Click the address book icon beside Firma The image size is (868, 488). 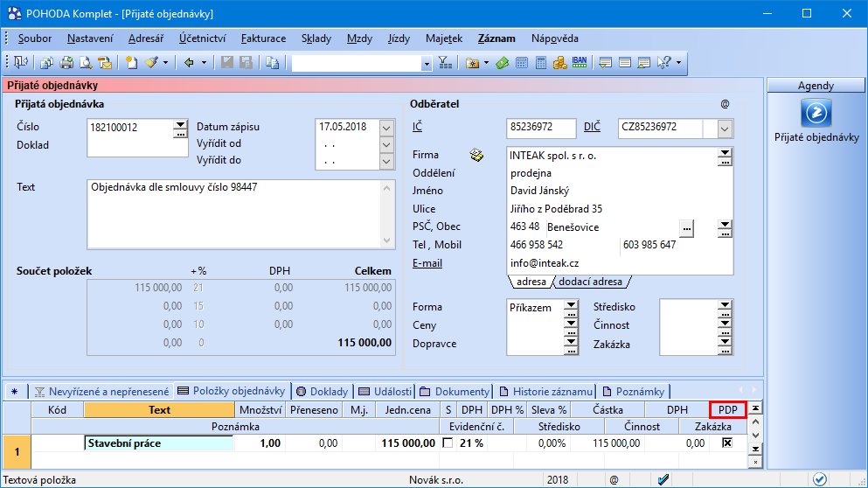pos(476,155)
